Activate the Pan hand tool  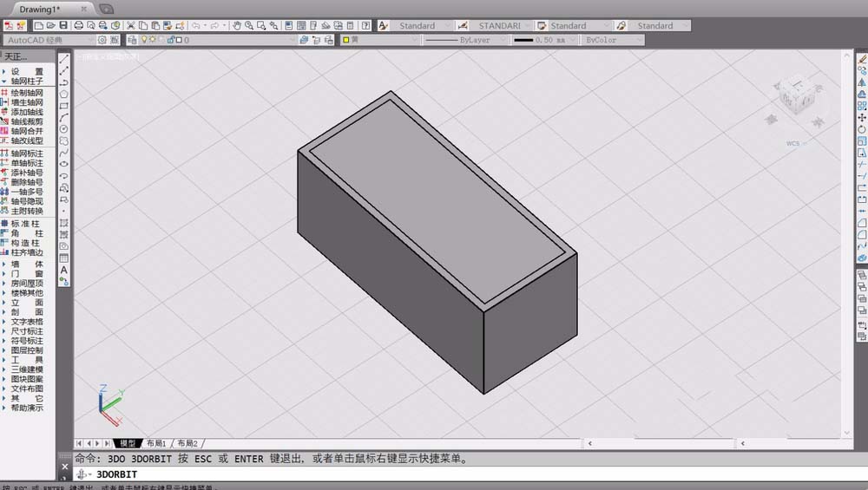[x=236, y=25]
